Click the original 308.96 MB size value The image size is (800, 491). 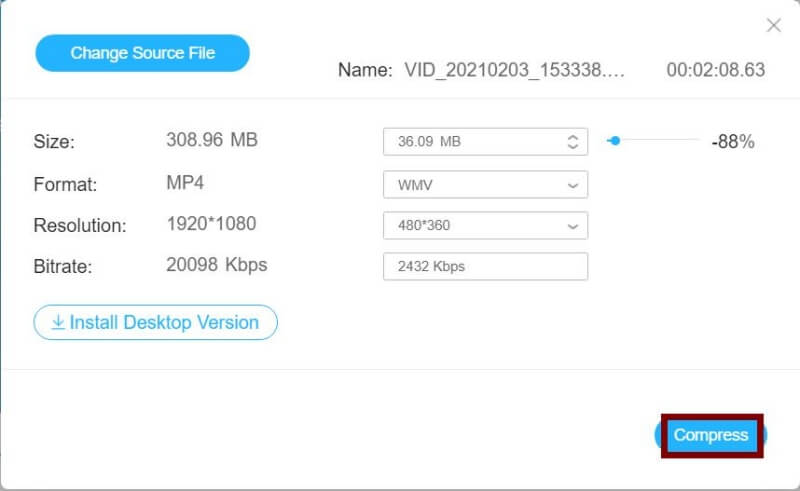[x=211, y=140]
